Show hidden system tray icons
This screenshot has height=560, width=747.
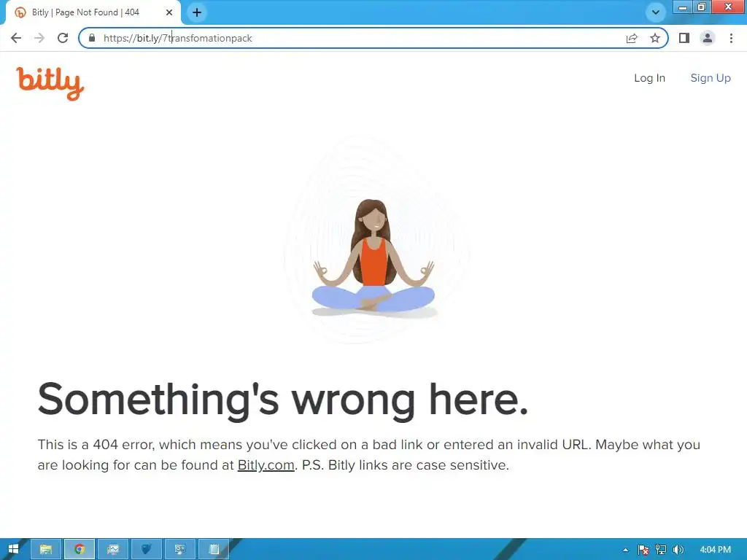click(625, 550)
